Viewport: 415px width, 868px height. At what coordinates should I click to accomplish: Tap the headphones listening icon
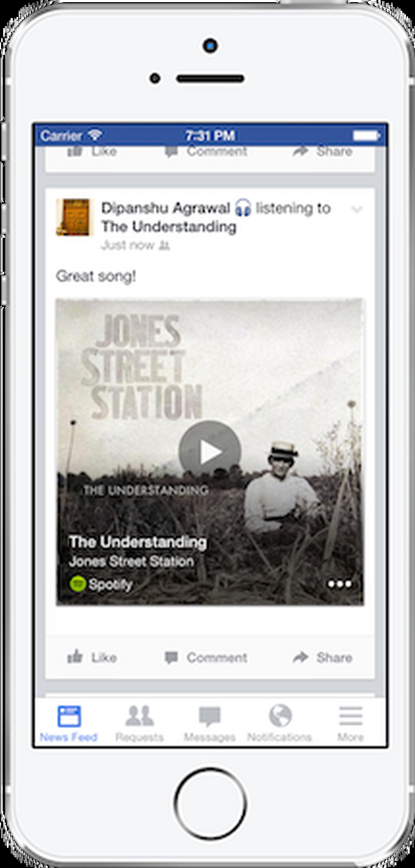(x=243, y=207)
